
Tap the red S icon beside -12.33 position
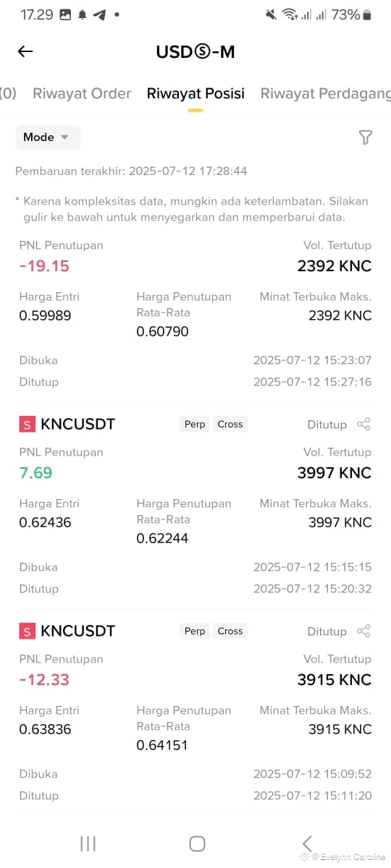pos(27,631)
